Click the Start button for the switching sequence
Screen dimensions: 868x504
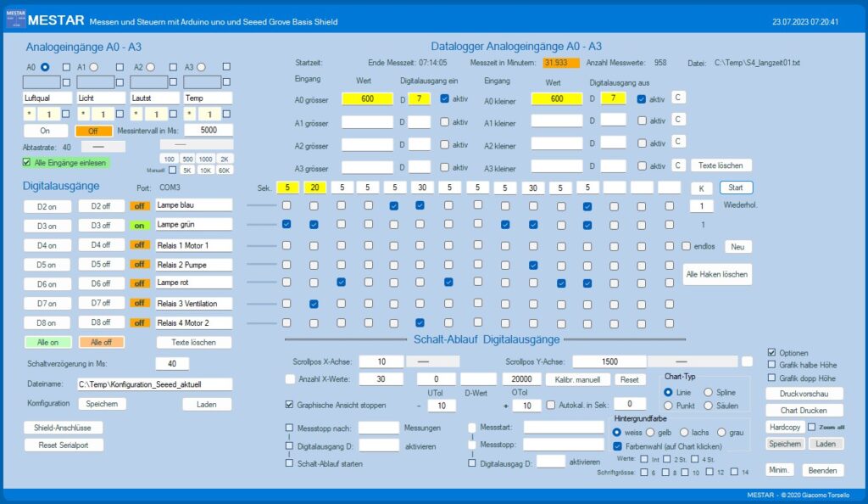(736, 187)
